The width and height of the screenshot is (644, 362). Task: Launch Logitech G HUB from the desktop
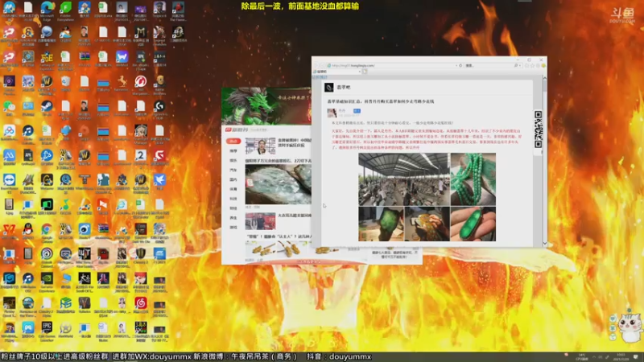tap(159, 107)
